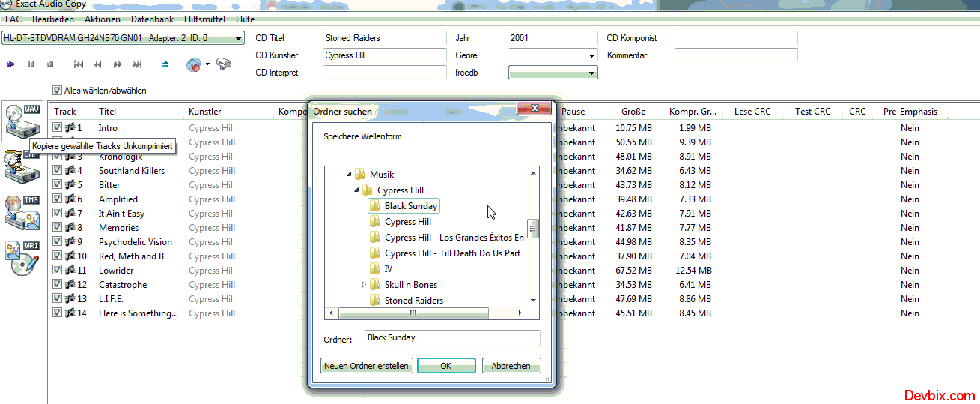Toggle the Alles wählen/abwählen checkbox
Image resolution: width=980 pixels, height=404 pixels.
point(58,91)
